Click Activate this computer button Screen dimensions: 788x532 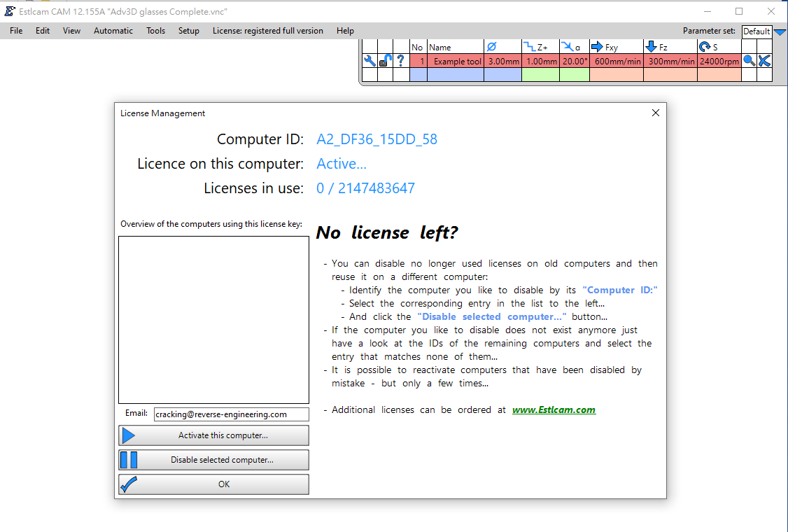(x=213, y=435)
